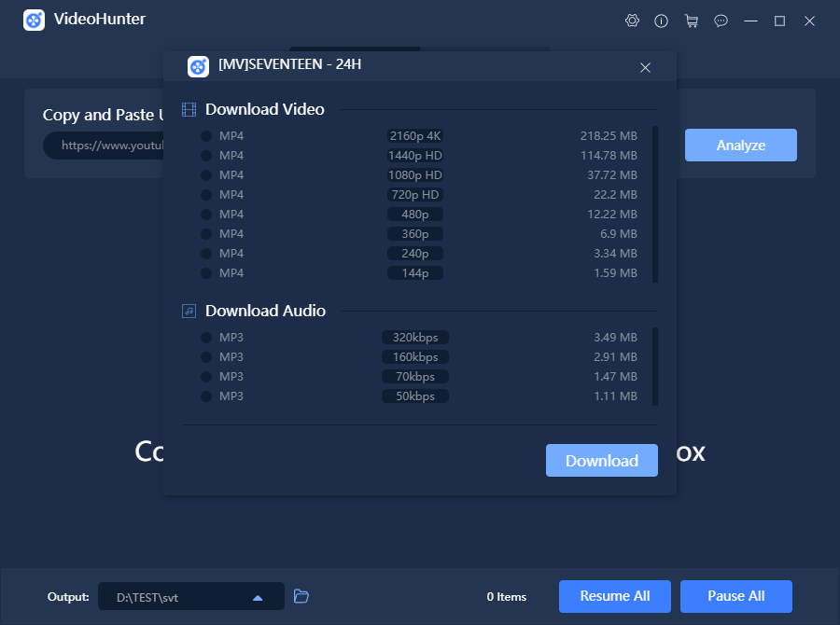
Task: Click the Analyze button
Action: (x=740, y=145)
